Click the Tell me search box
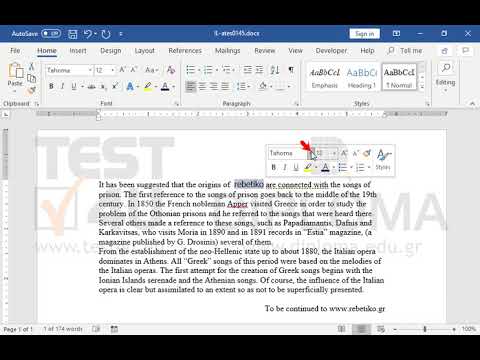The height and width of the screenshot is (360, 480). click(x=405, y=51)
